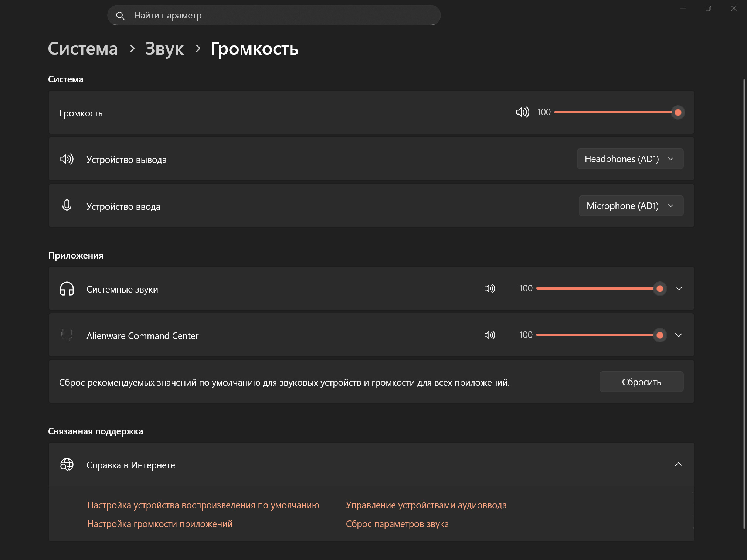Expand Alienware Command Center row chevron
Screen dimensions: 747x560
click(x=679, y=335)
